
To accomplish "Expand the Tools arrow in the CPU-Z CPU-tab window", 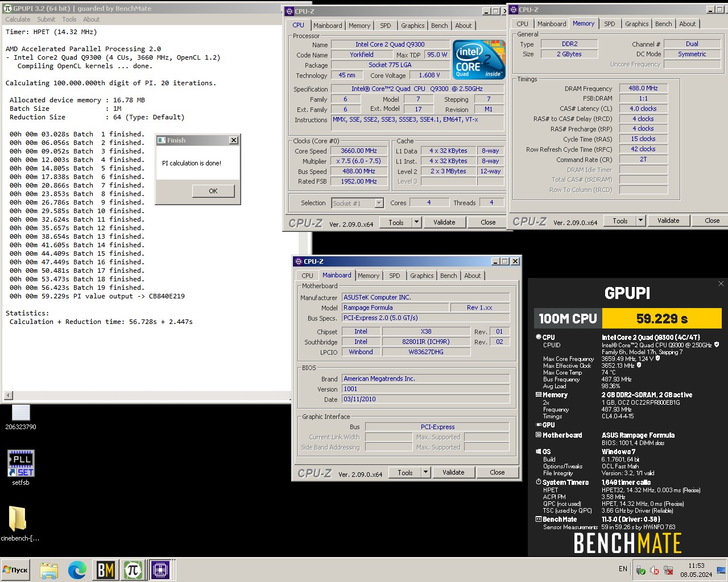I will [416, 222].
